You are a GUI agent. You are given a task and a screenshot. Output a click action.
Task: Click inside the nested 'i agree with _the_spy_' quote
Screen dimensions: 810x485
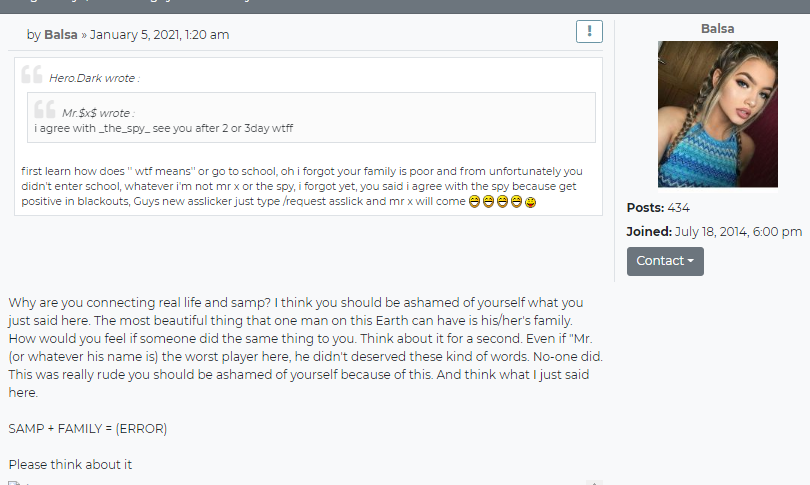[163, 128]
